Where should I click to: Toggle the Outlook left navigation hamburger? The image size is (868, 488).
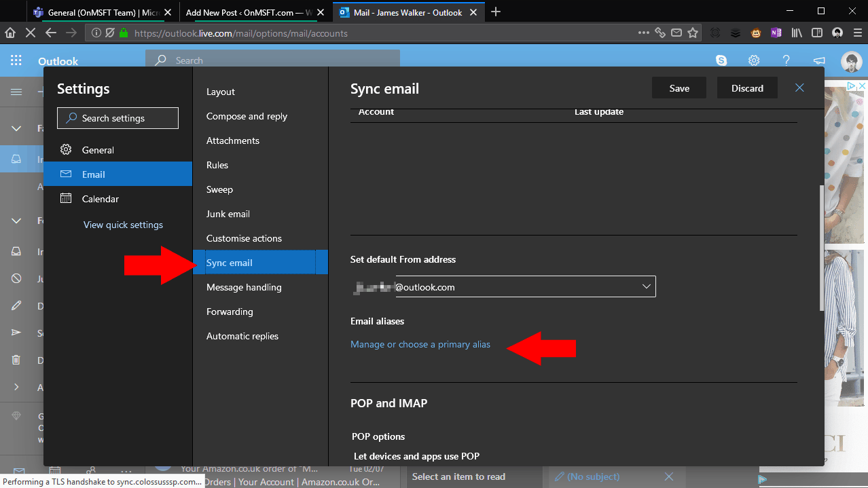16,92
